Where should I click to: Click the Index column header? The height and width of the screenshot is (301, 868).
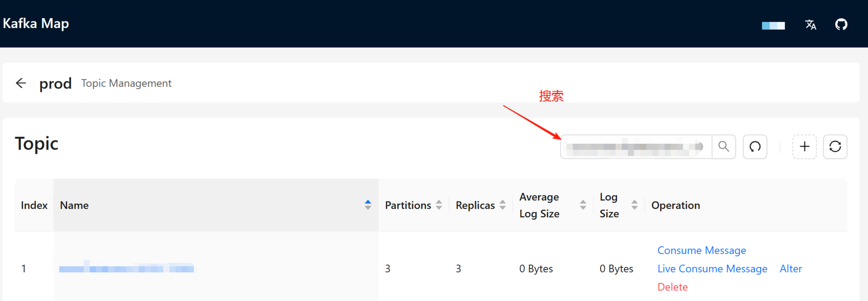point(34,205)
